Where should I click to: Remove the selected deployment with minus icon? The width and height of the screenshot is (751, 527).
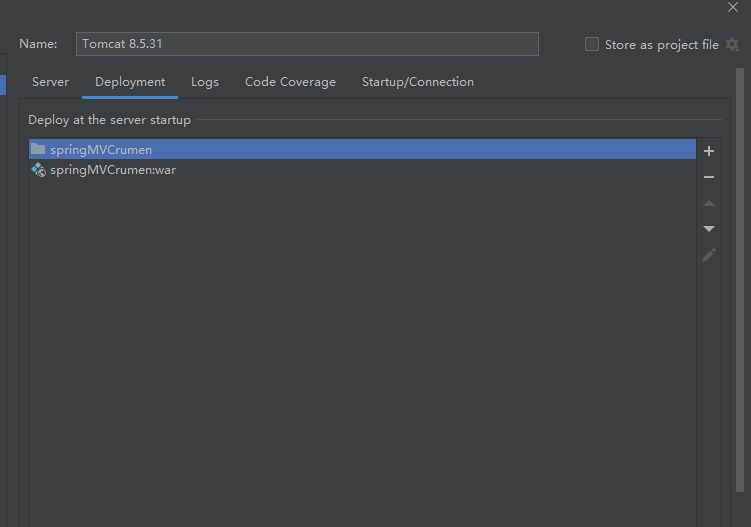(709, 177)
